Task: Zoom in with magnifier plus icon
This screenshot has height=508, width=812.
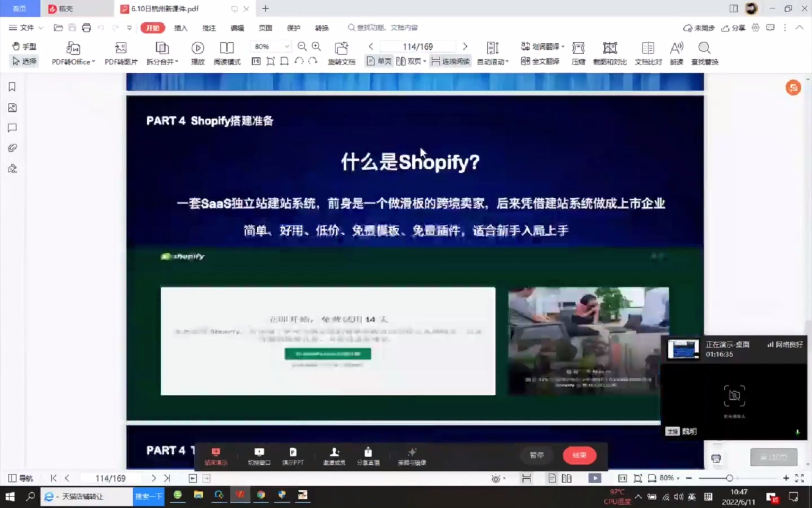Action: tap(316, 46)
